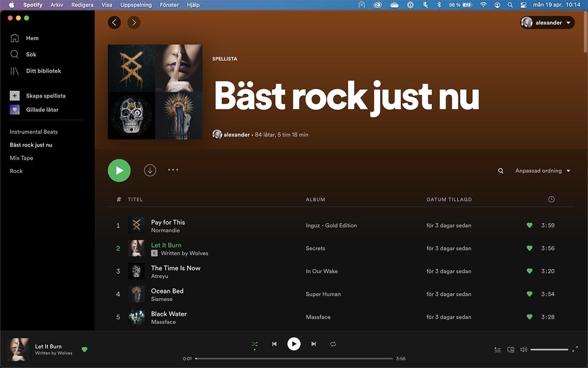Open the Massface album link
This screenshot has height=368, width=588.
coord(318,317)
